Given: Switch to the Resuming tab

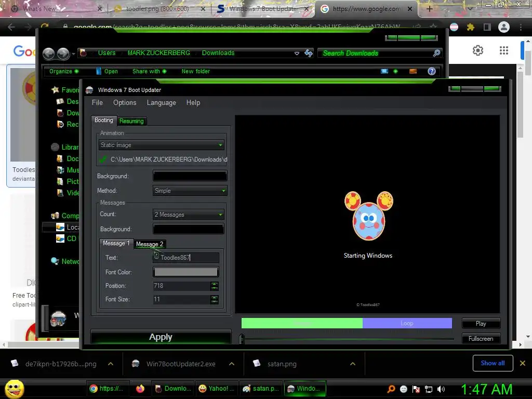Looking at the screenshot, I should pos(131,121).
